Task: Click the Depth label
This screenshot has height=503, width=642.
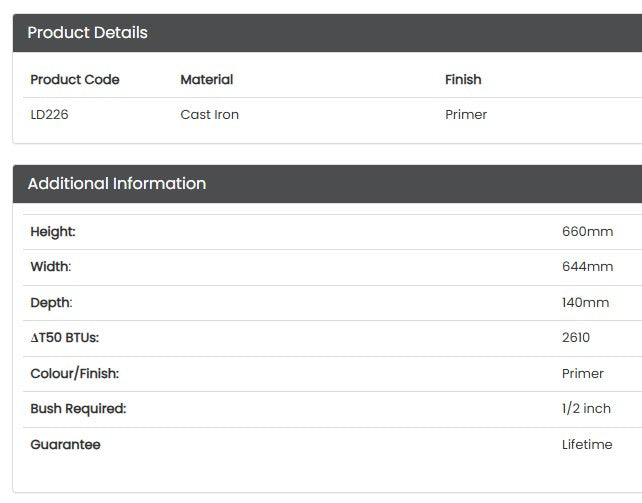Action: 52,303
